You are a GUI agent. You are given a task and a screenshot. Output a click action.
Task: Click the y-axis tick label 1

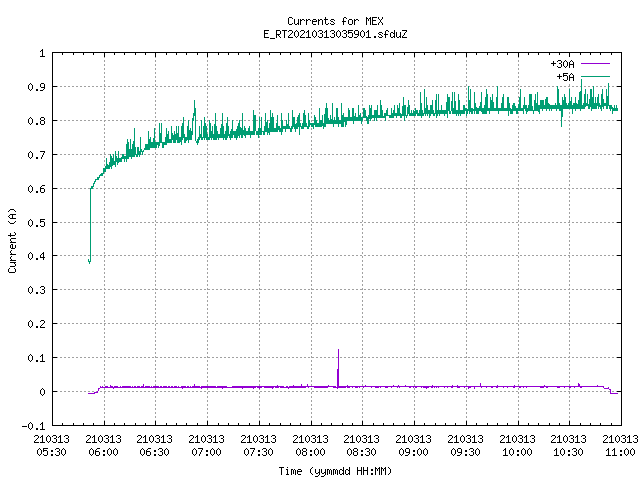[x=42, y=53]
